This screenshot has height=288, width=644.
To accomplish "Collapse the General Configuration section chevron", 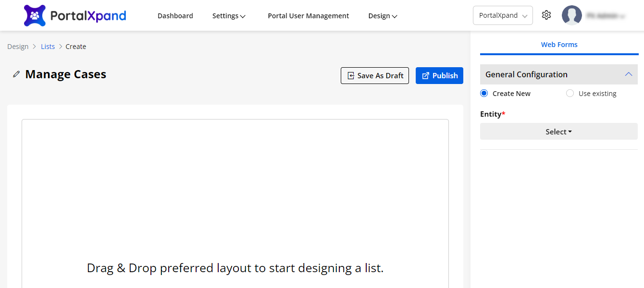I will [x=628, y=74].
